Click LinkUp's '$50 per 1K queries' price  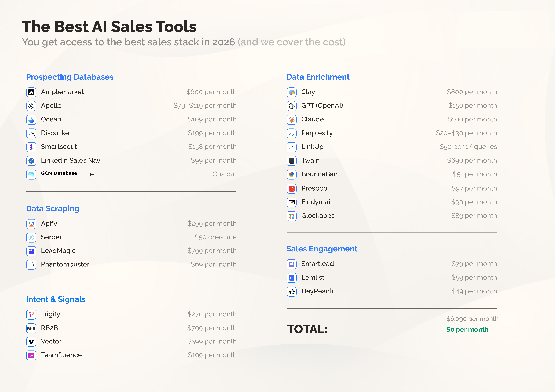pos(468,147)
